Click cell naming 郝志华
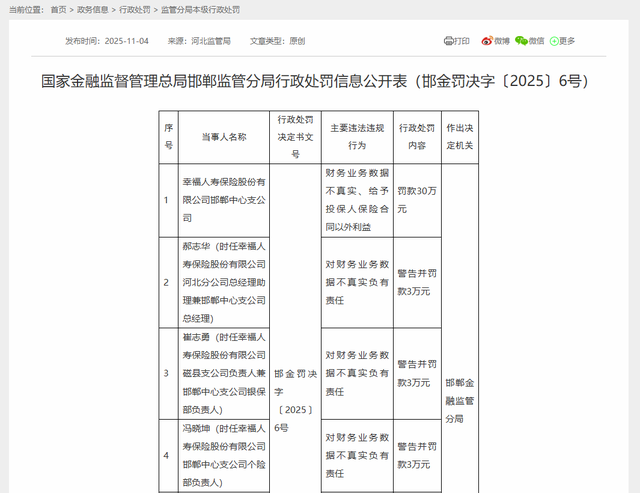Viewport: 640px width, 493px height. [x=224, y=282]
